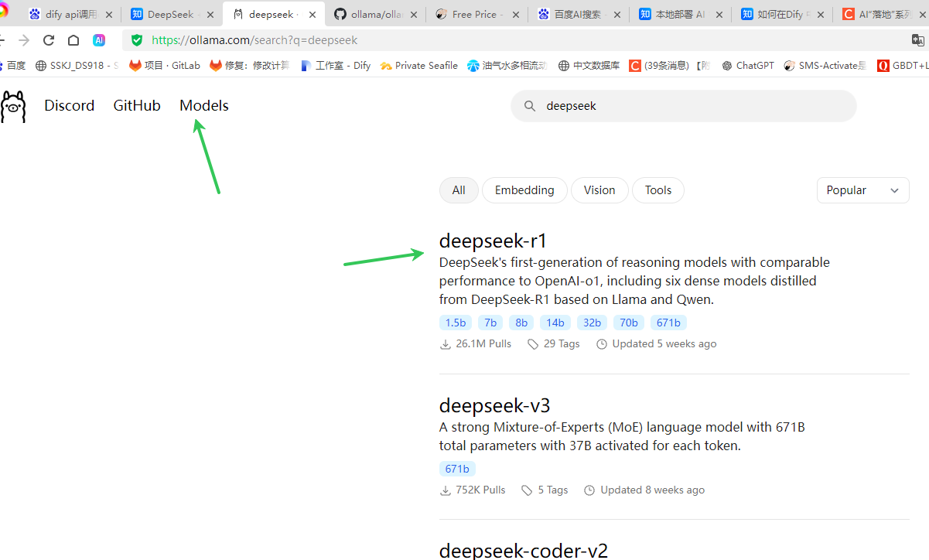Click deepseek-v3's 671b size tag
Screen dimensions: 929x560
(x=457, y=469)
